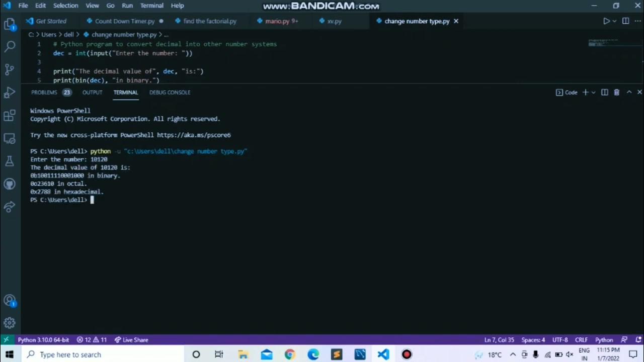The width and height of the screenshot is (644, 362).
Task: Click unsaved dot on Count Down Timer.py tab
Action: click(x=161, y=21)
